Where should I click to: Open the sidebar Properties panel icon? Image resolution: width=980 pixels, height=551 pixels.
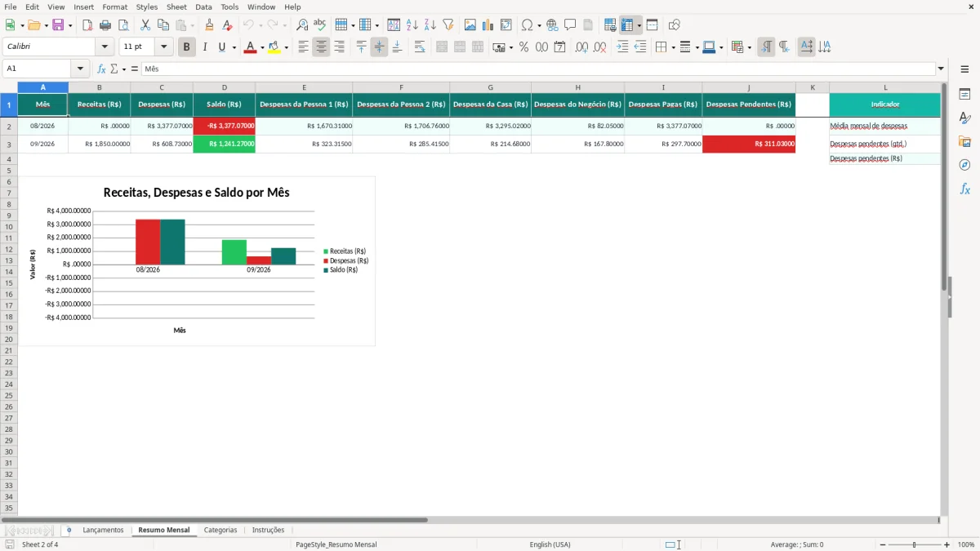tap(964, 95)
